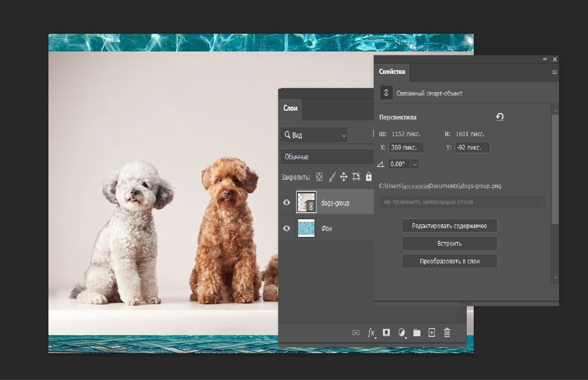Screen dimensions: 588x380
Task: Create a new layer group
Action: pos(417,333)
